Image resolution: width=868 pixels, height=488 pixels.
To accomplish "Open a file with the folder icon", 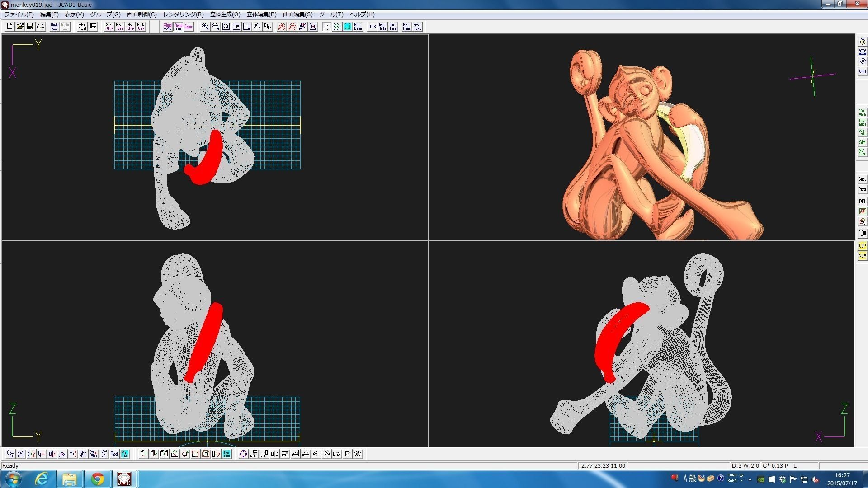I will (20, 27).
